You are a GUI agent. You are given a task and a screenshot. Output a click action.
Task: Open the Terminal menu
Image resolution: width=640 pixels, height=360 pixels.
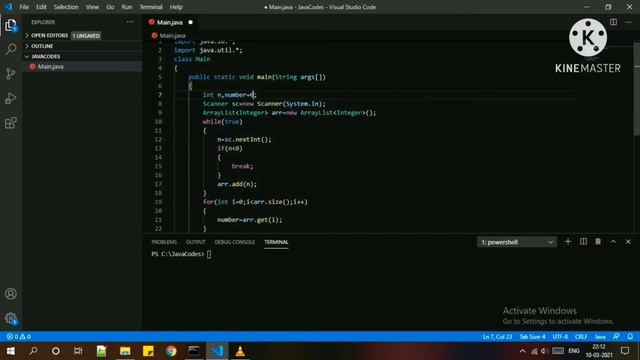coord(151,7)
